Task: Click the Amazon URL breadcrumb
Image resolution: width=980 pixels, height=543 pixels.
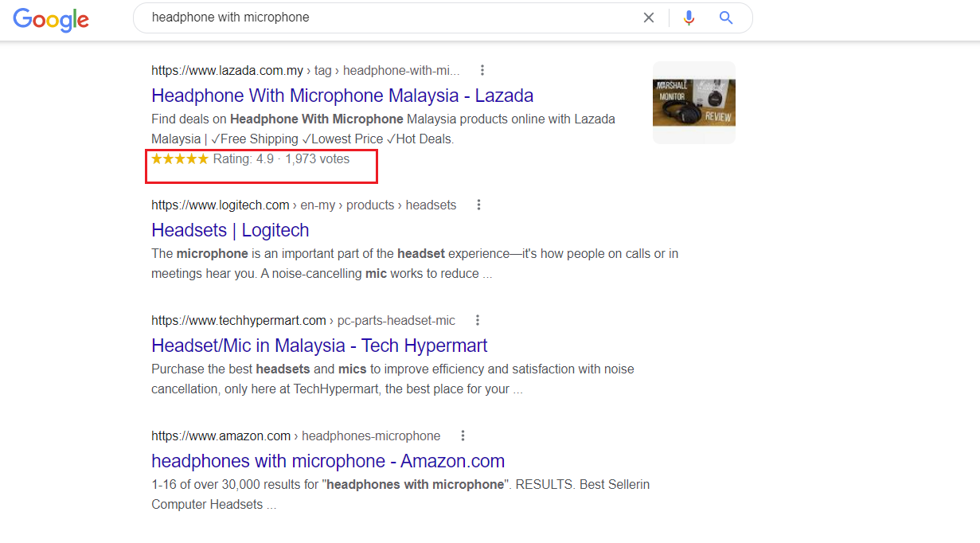Action: click(296, 436)
